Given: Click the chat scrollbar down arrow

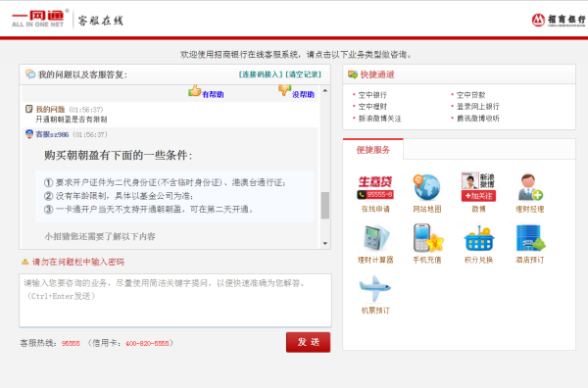Looking at the screenshot, I should pos(325,243).
